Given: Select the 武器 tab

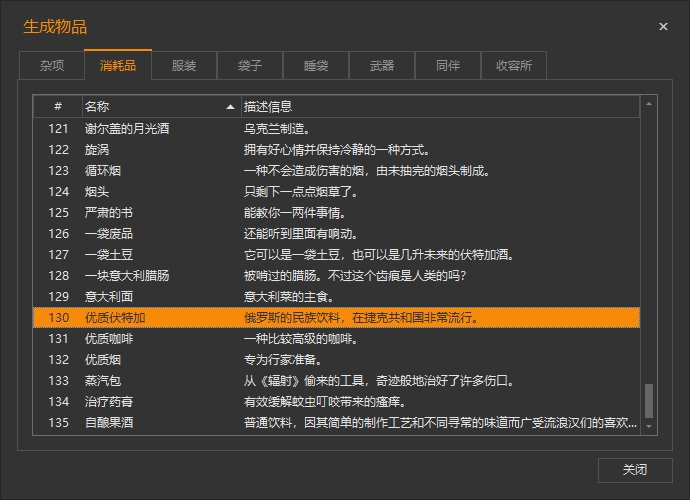Looking at the screenshot, I should (382, 66).
